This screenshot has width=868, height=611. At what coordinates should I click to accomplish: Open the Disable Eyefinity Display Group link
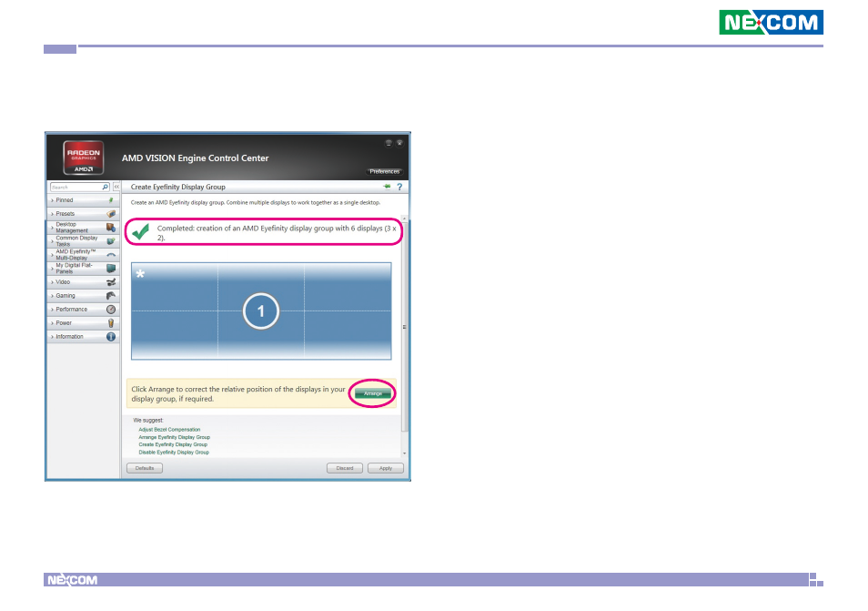click(174, 452)
